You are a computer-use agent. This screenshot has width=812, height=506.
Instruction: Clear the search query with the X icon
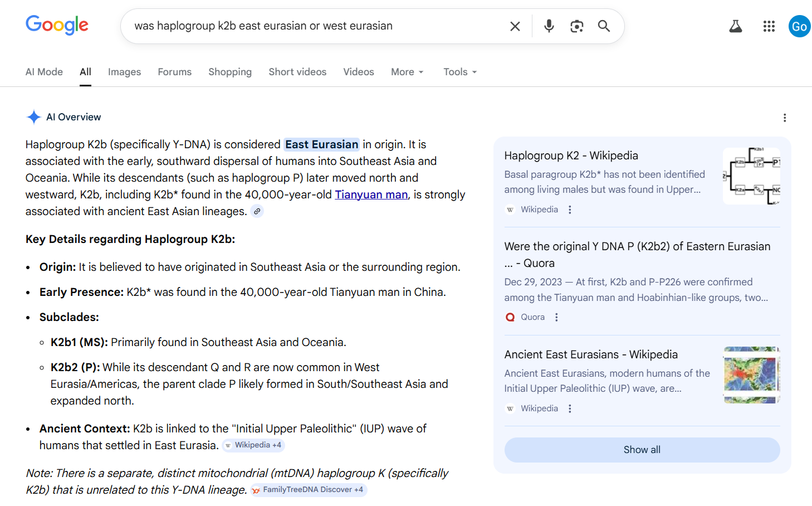click(x=515, y=26)
